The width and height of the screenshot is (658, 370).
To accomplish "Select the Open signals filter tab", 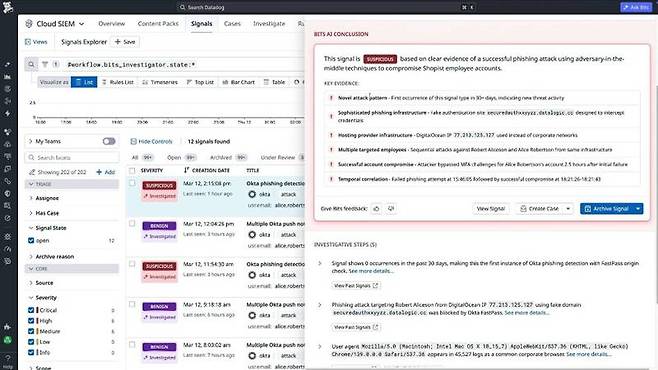I will pos(181,157).
